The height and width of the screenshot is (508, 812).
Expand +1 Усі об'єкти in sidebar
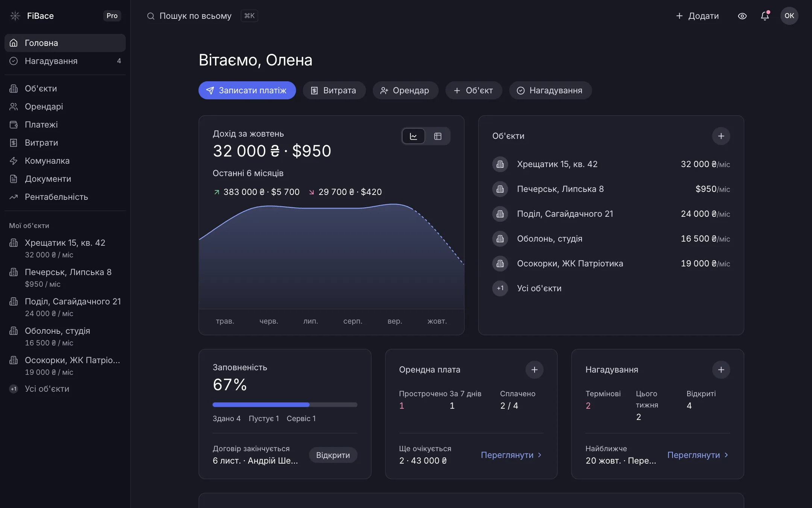click(x=65, y=389)
